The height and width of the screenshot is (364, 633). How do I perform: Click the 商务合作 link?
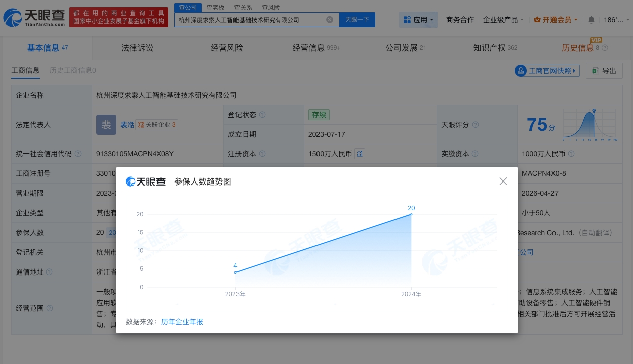tap(460, 20)
